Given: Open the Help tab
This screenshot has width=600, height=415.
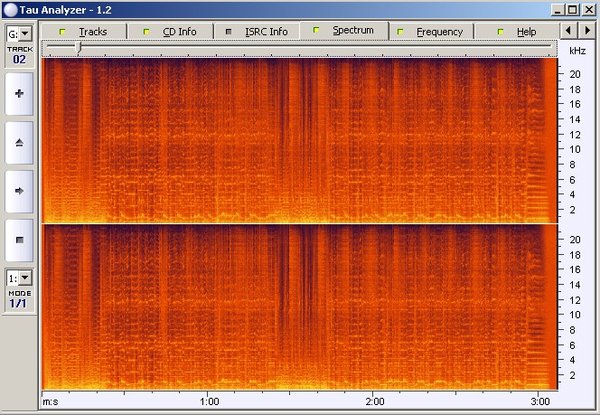Looking at the screenshot, I should [516, 31].
